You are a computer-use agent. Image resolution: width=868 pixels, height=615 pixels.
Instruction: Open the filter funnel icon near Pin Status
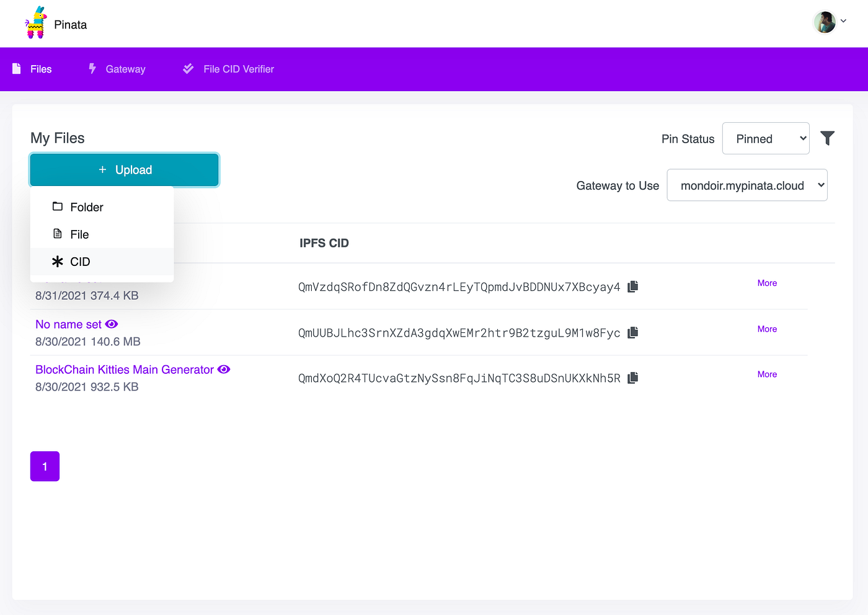click(x=828, y=138)
